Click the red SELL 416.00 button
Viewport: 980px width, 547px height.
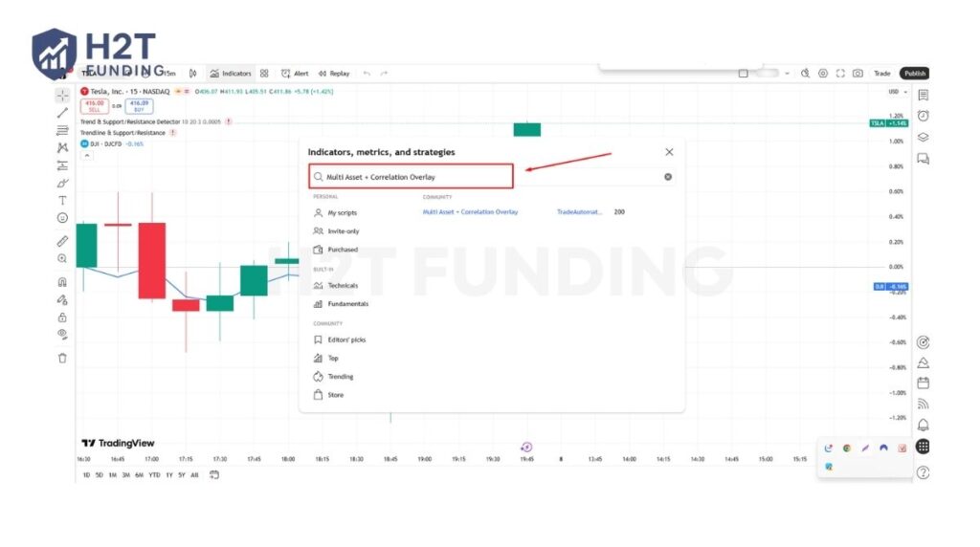tap(95, 106)
